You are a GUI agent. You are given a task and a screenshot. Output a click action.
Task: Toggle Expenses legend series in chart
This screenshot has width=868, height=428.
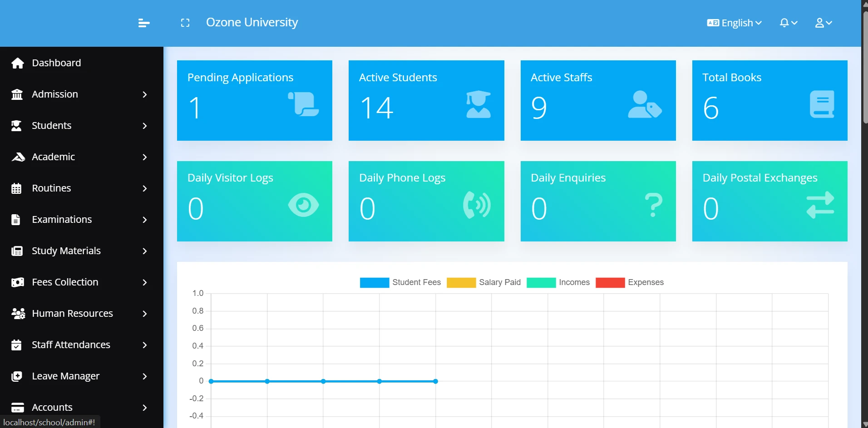629,282
